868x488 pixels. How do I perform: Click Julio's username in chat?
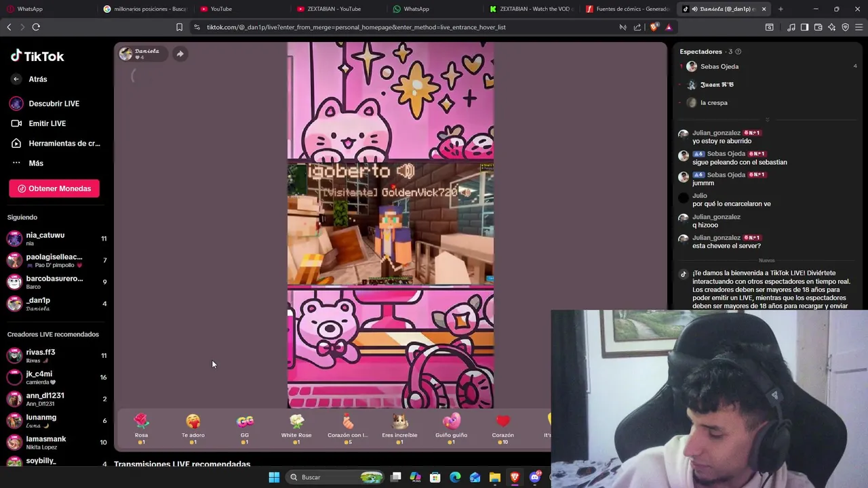(700, 196)
